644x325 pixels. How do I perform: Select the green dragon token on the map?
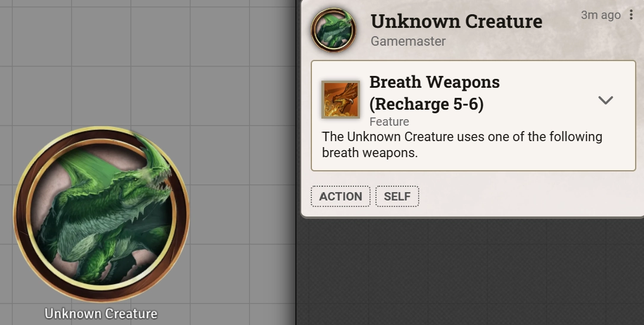pyautogui.click(x=101, y=214)
